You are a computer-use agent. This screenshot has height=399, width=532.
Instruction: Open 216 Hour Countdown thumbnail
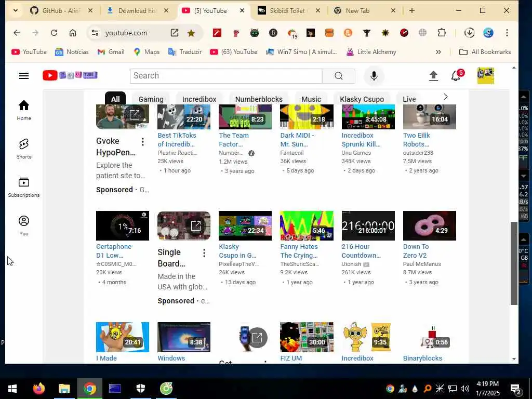click(368, 225)
